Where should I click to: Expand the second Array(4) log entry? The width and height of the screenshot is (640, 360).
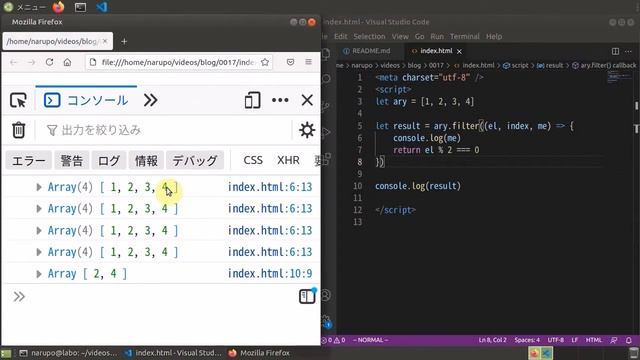[39, 209]
